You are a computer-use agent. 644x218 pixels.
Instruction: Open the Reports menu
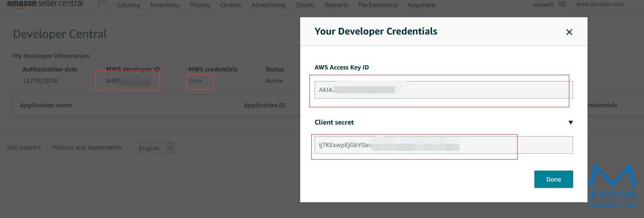(x=337, y=5)
